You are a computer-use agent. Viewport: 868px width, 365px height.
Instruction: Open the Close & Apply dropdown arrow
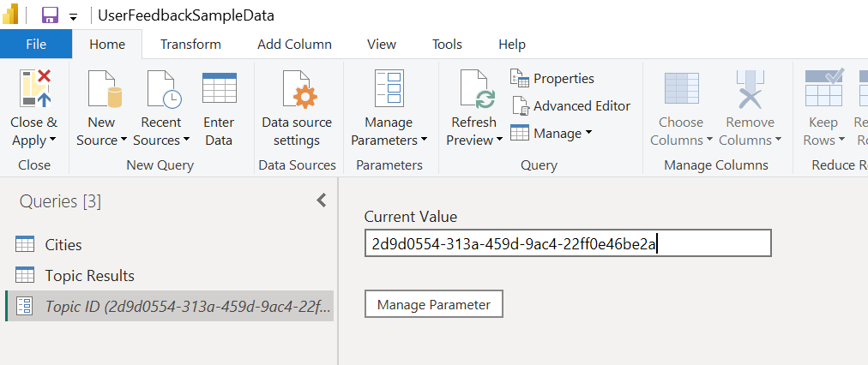(52, 140)
